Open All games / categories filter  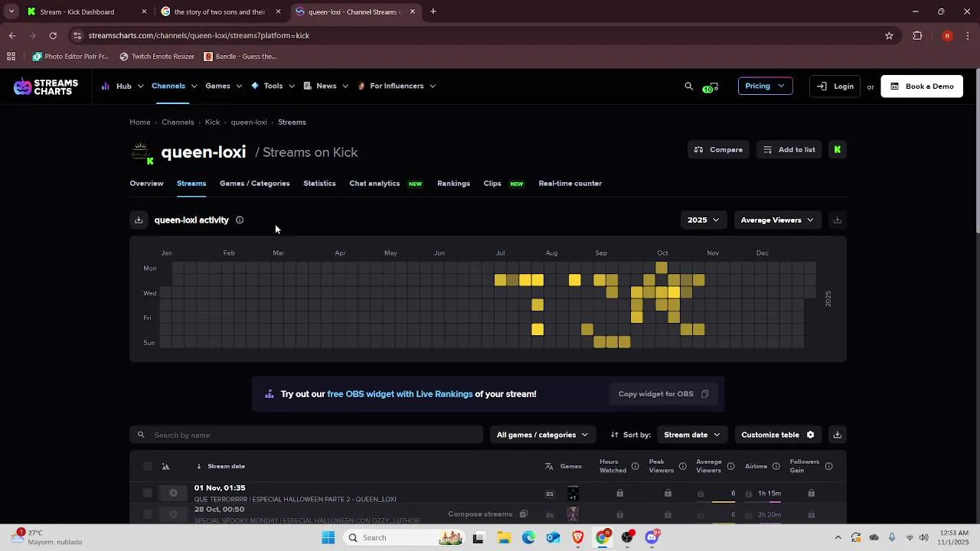pos(542,435)
